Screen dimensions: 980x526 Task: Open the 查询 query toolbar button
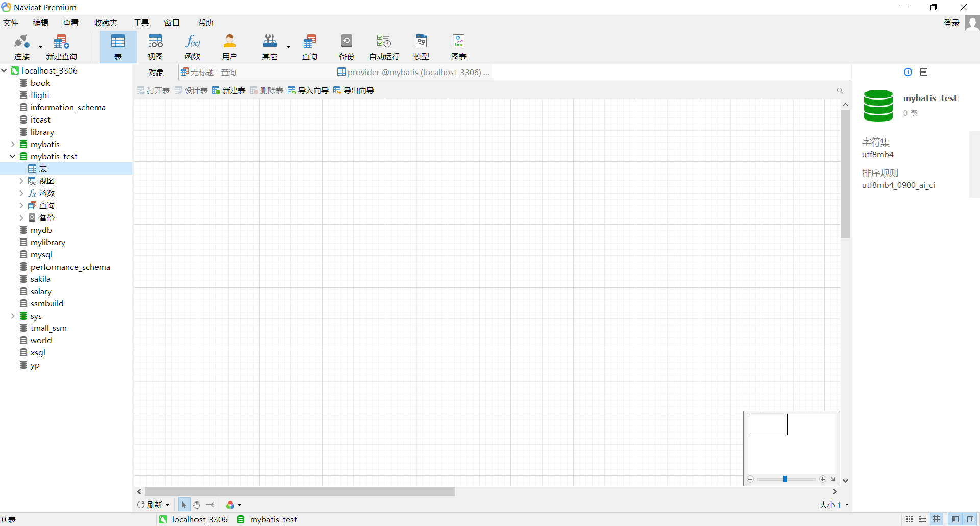pos(310,47)
